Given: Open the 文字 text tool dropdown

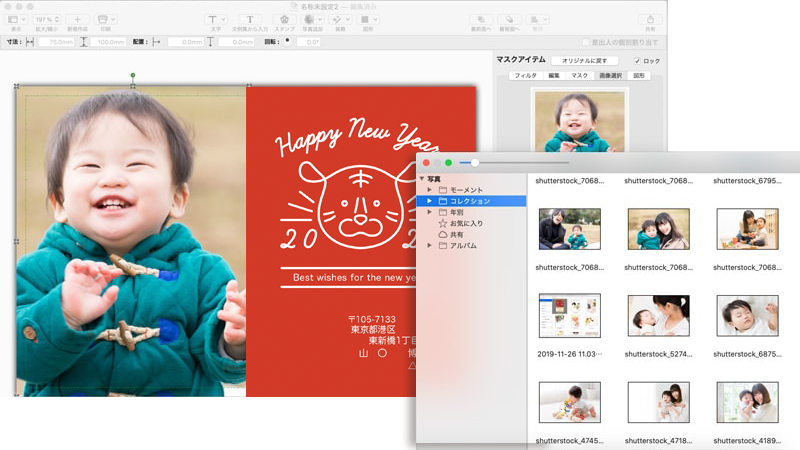Looking at the screenshot, I should click(x=216, y=19).
